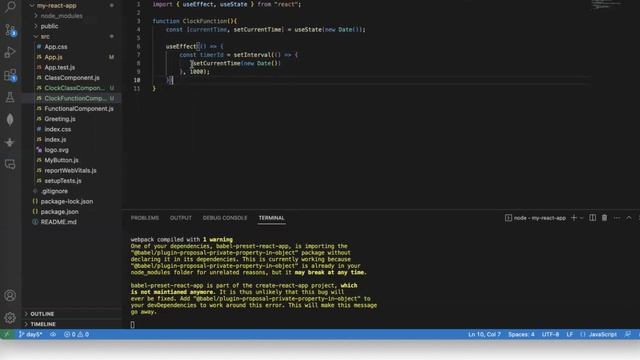Expand the public folder
This screenshot has height=360, width=640.
tap(49, 26)
